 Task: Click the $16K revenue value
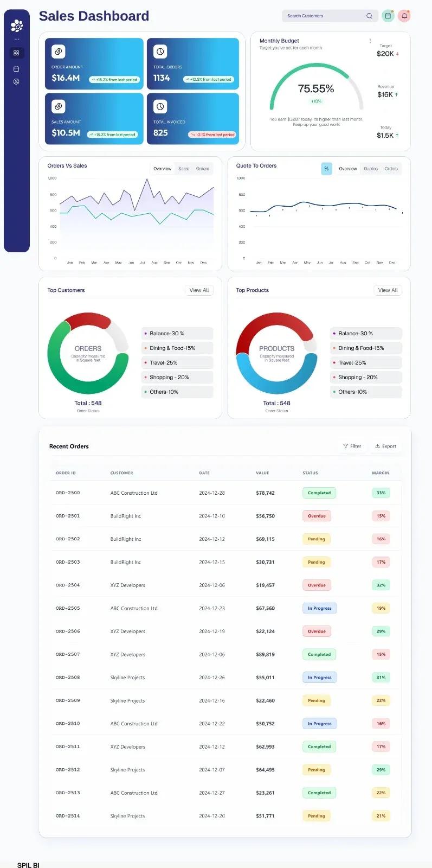385,94
